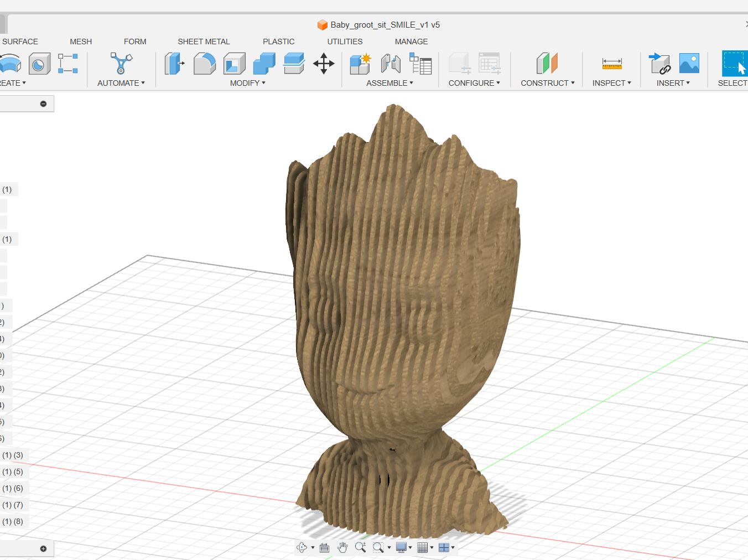
Task: Activate the Move/Copy arrows tool
Action: coord(324,64)
